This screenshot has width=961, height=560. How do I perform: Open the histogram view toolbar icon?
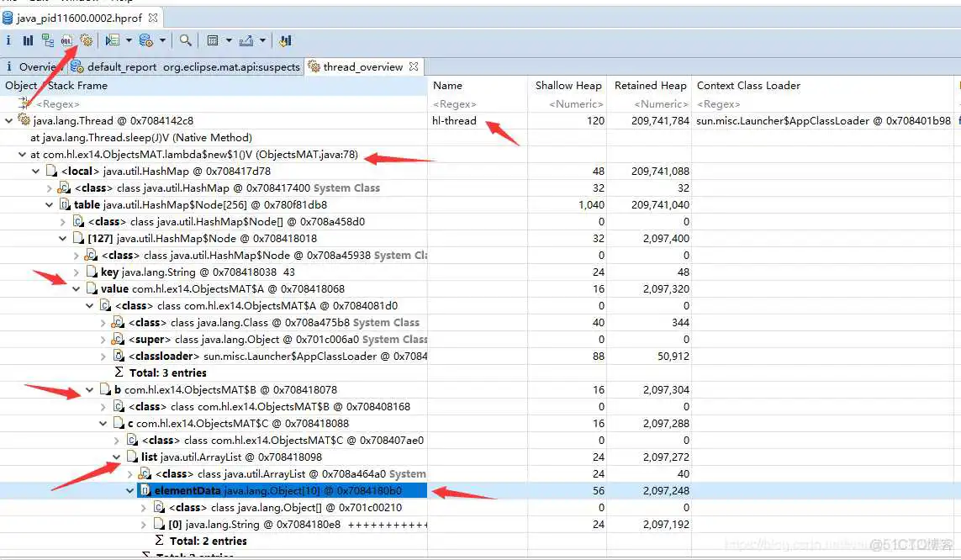click(x=28, y=40)
